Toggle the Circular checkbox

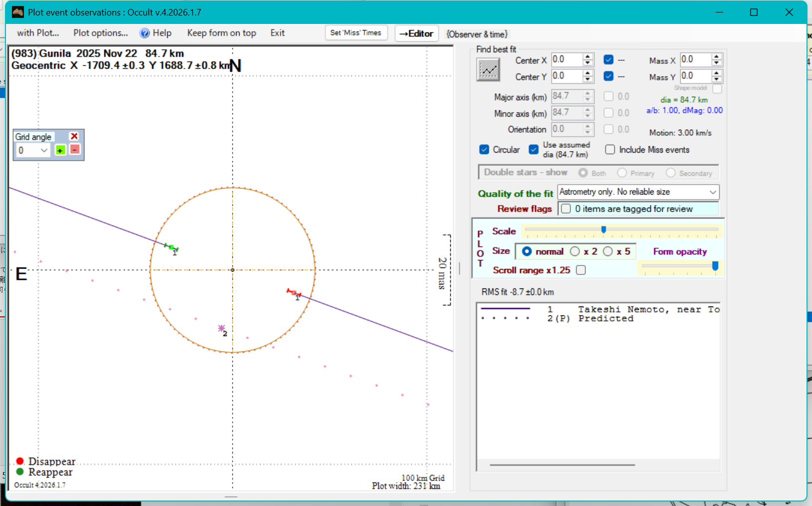484,150
